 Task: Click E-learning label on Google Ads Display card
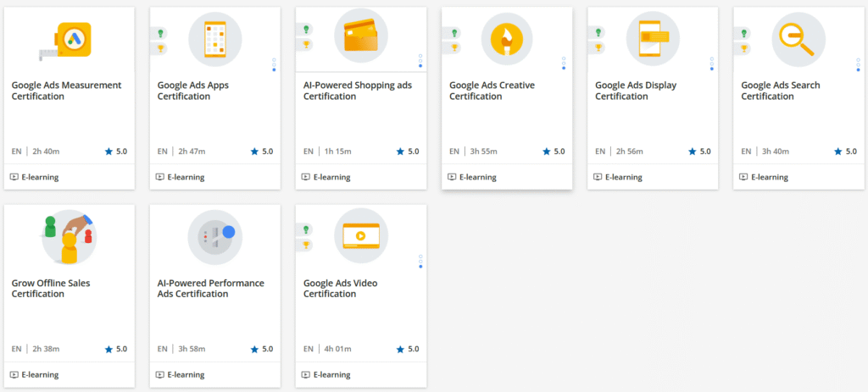click(624, 178)
